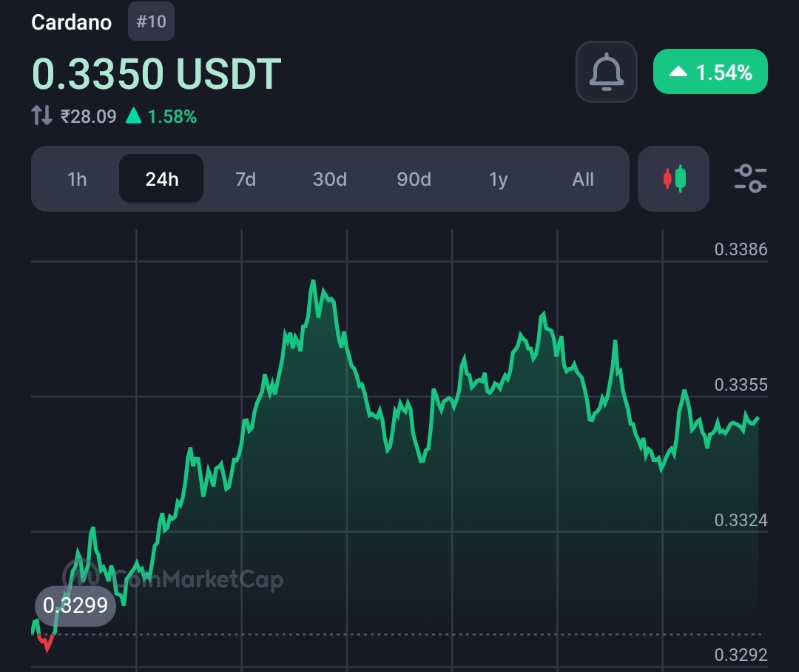Tap the Cardano coin name
The height and width of the screenshot is (672, 799).
click(71, 22)
